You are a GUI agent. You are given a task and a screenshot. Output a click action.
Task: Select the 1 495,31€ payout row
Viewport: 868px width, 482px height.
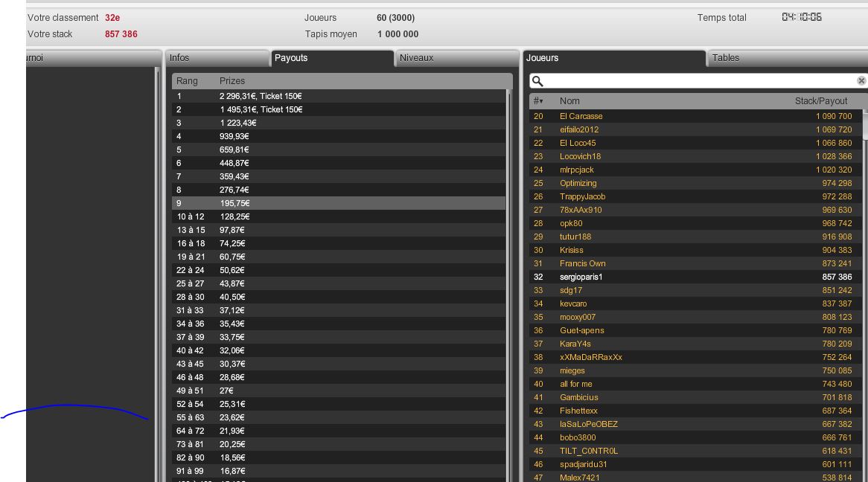click(x=339, y=109)
